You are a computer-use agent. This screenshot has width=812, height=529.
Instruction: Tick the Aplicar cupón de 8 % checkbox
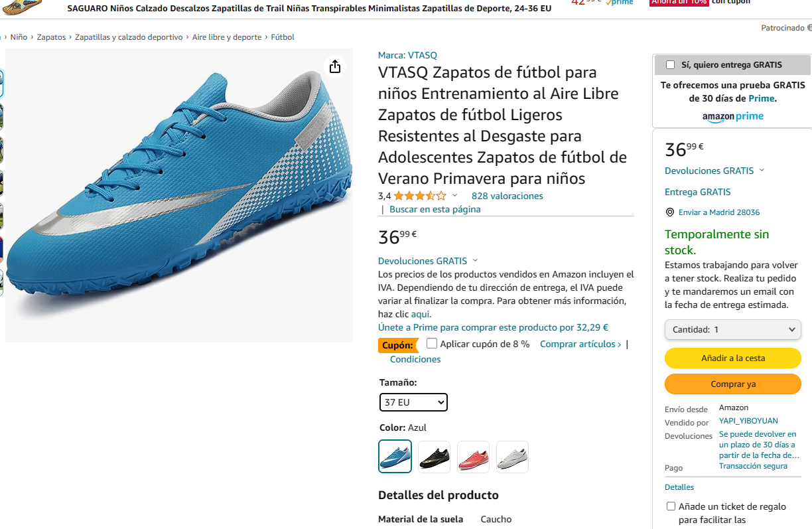(x=432, y=344)
